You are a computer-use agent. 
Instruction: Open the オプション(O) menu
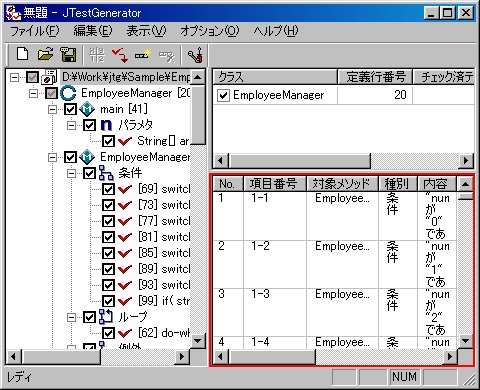(x=210, y=31)
